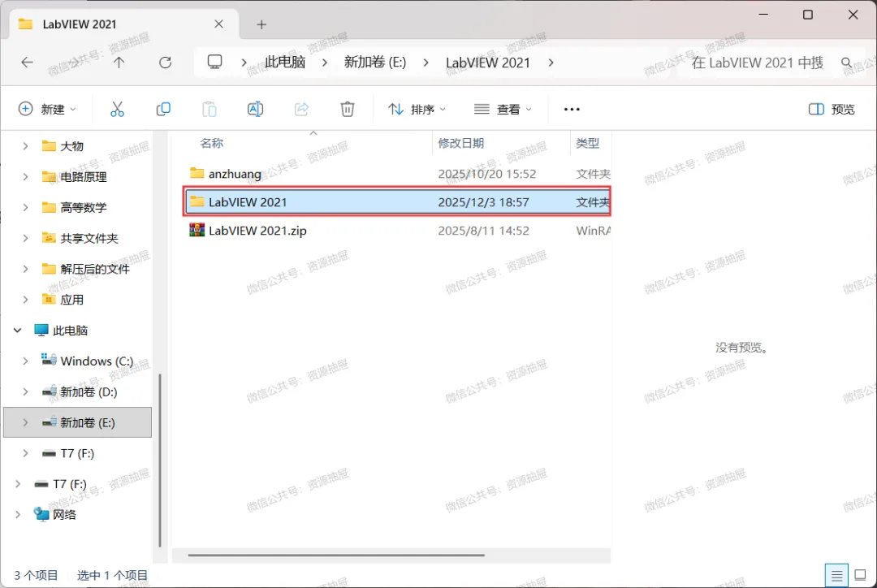Click the Paste clipboard icon
This screenshot has height=588, width=877.
[x=210, y=109]
